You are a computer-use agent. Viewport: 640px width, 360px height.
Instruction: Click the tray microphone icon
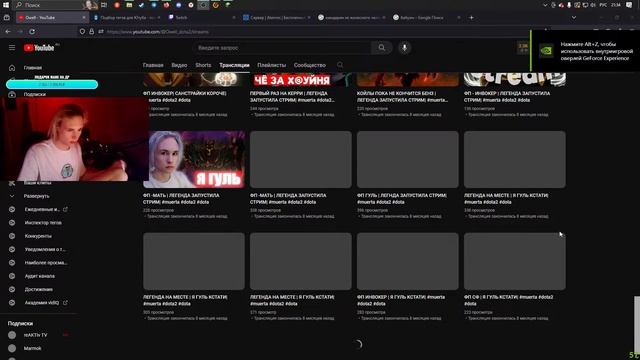point(569,5)
